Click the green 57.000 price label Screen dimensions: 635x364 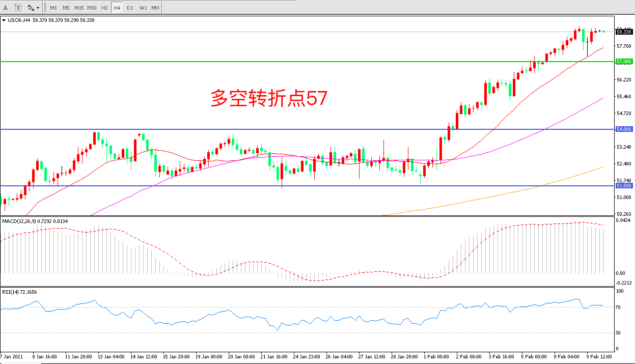624,62
